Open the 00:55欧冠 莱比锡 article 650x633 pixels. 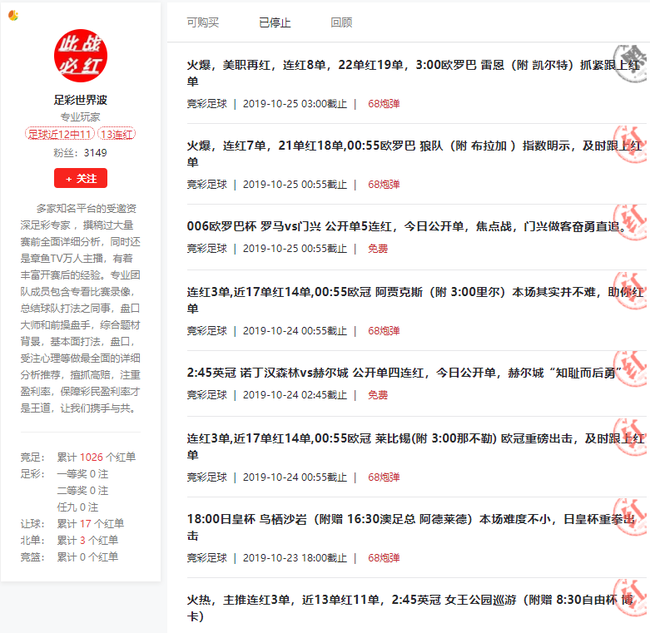click(415, 446)
